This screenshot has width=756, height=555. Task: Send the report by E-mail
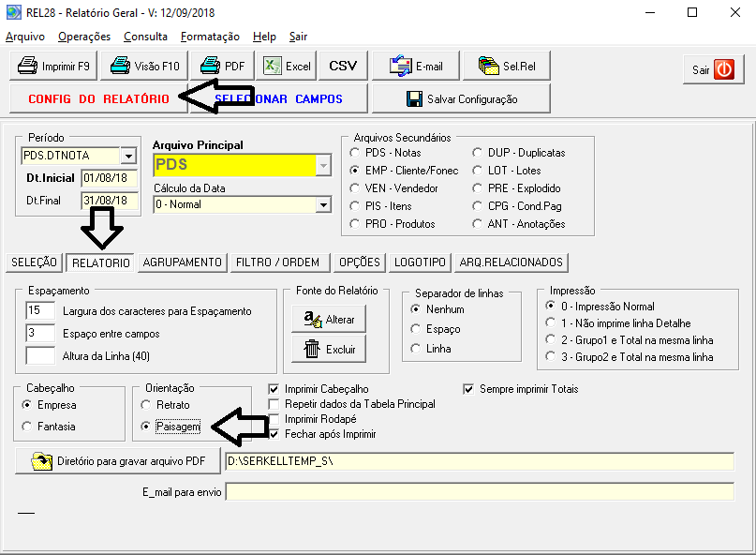tap(416, 66)
